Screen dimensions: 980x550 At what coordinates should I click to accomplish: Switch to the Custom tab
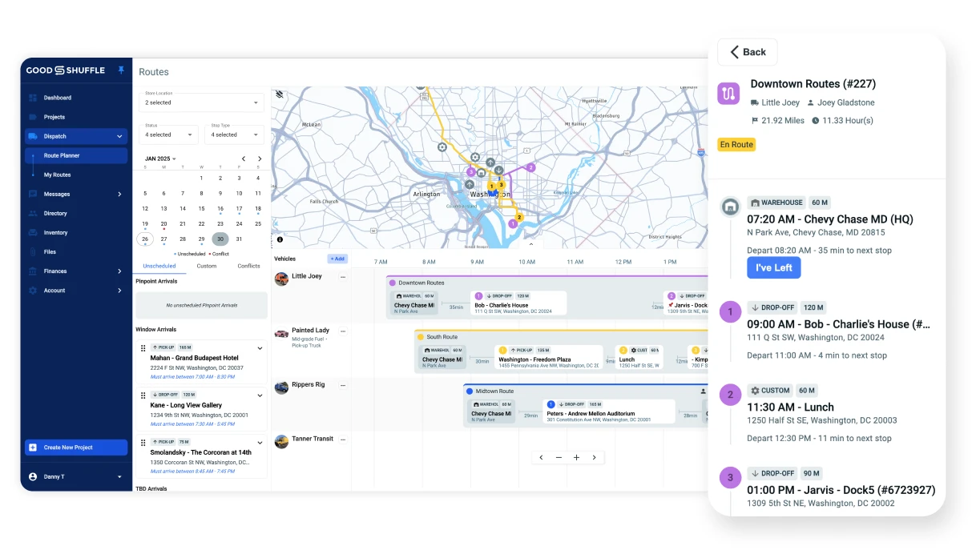pyautogui.click(x=207, y=265)
